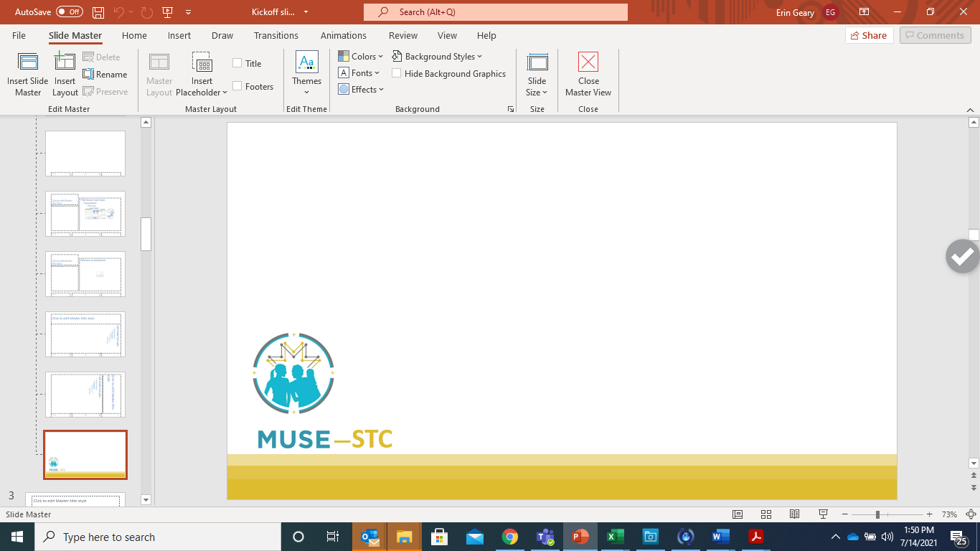Click the Save icon in title bar

[x=98, y=12]
